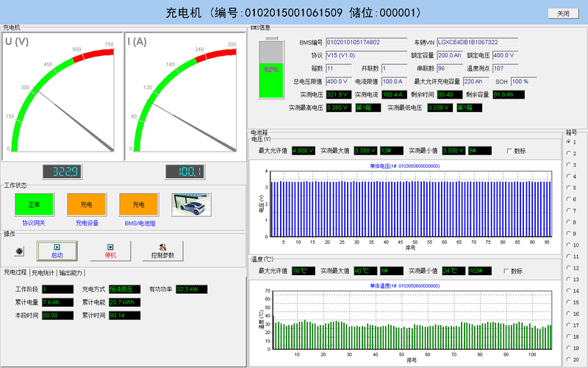Click the electric car charging station picture
The height and width of the screenshot is (368, 588).
(191, 205)
